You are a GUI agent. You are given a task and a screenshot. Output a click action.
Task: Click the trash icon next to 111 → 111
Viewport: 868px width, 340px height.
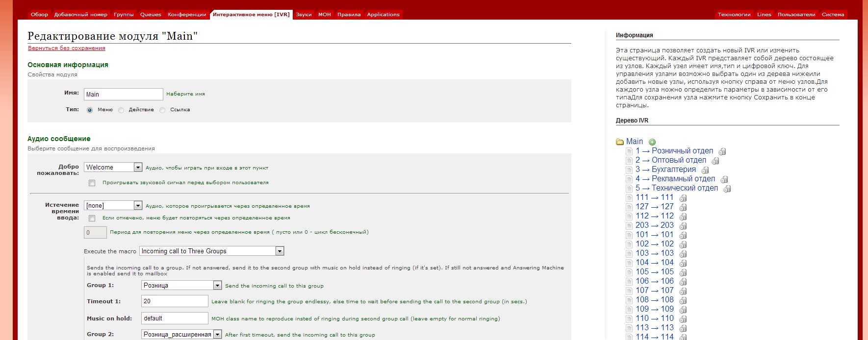pyautogui.click(x=683, y=198)
